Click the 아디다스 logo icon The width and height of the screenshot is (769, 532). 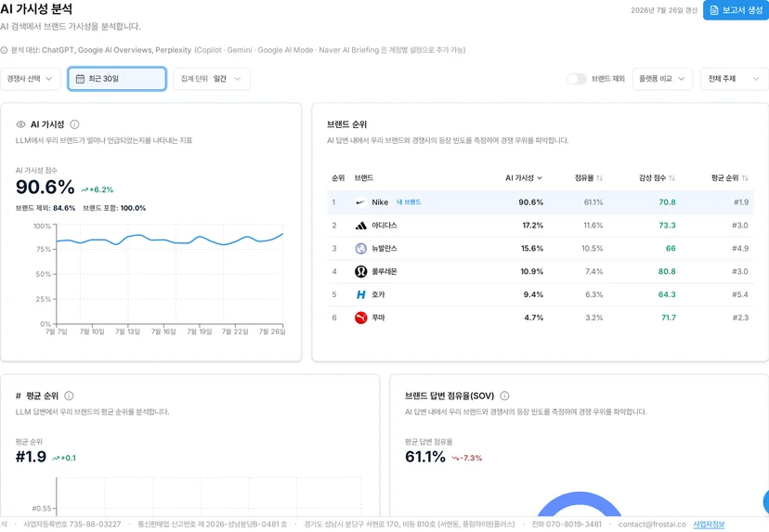[x=360, y=226]
